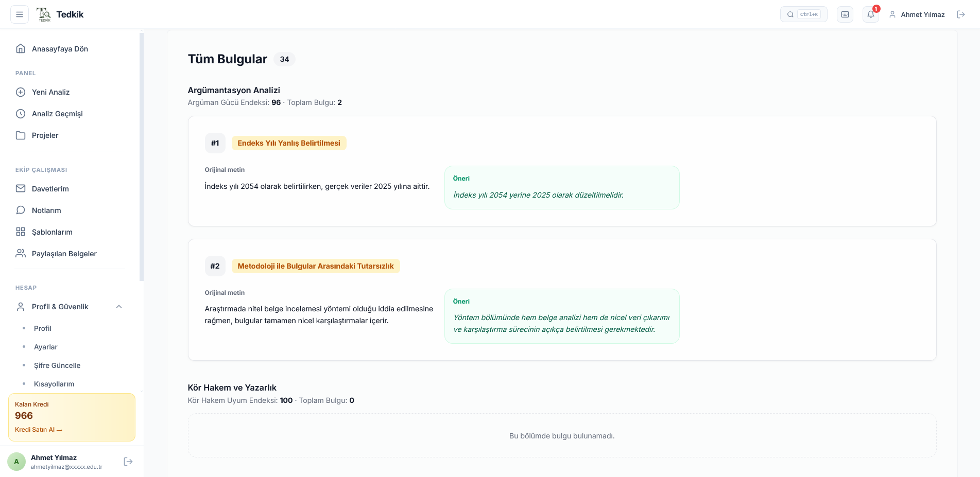The width and height of the screenshot is (980, 477).
Task: Click the Argümantasyon Analizi heading
Action: 234,90
